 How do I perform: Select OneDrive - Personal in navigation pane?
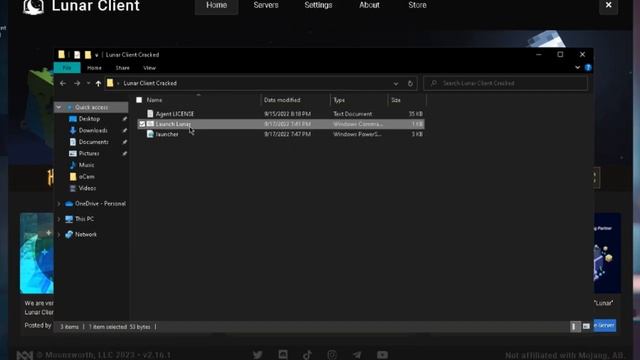(x=100, y=204)
